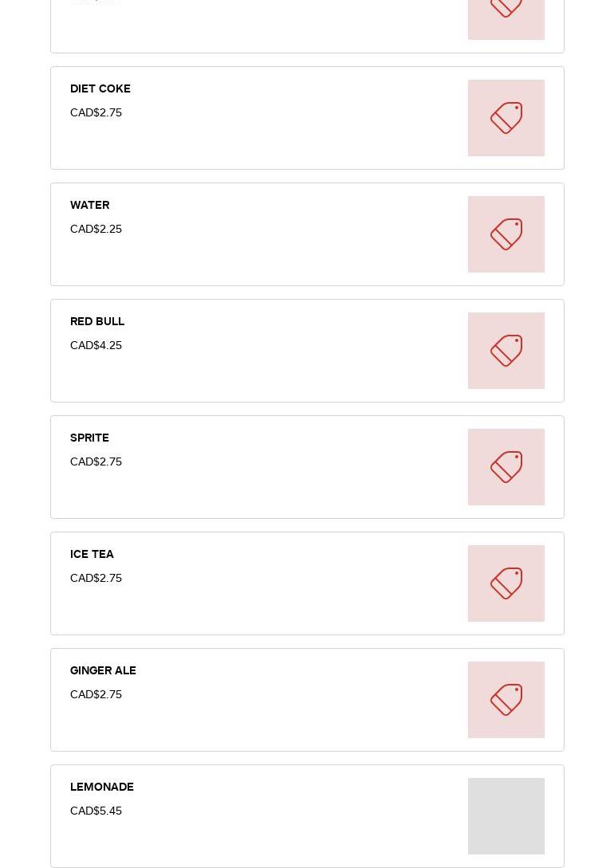This screenshot has width=614, height=868.
Task: Click the Lemonade placeholder image
Action: pyautogui.click(x=506, y=816)
